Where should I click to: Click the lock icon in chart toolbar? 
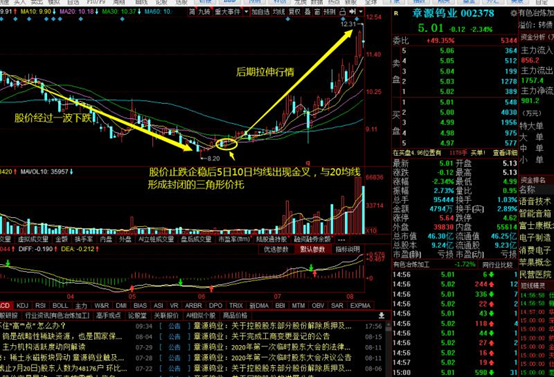click(x=342, y=12)
